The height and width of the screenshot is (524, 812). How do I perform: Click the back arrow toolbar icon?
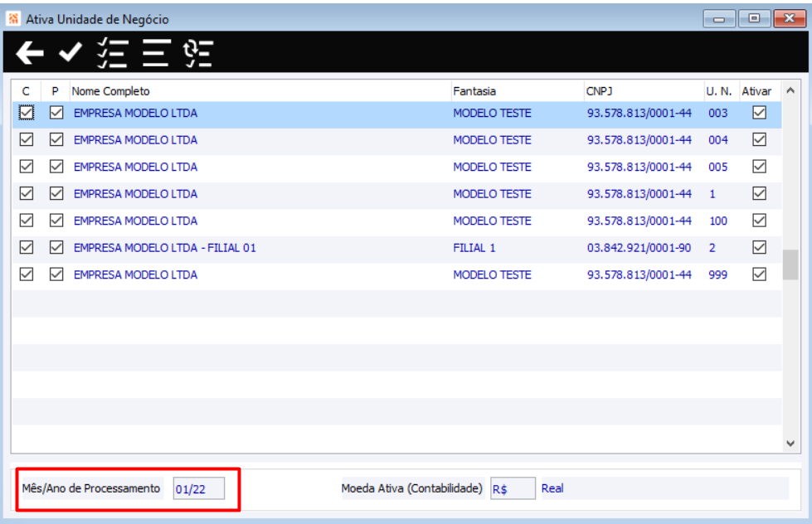click(x=30, y=53)
